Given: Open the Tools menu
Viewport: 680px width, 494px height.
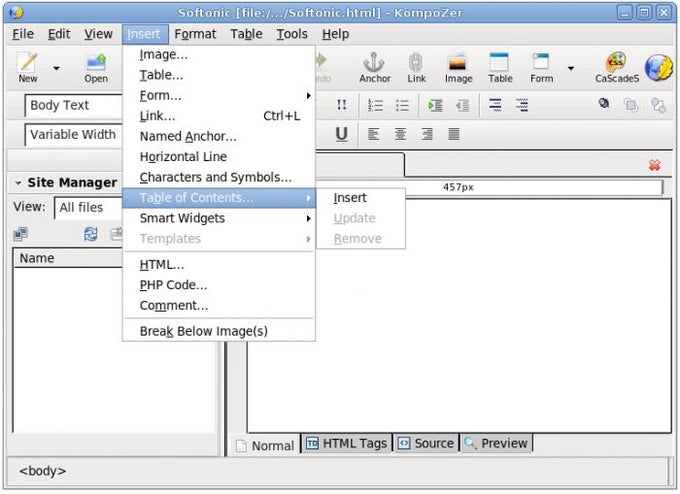Looking at the screenshot, I should (292, 34).
